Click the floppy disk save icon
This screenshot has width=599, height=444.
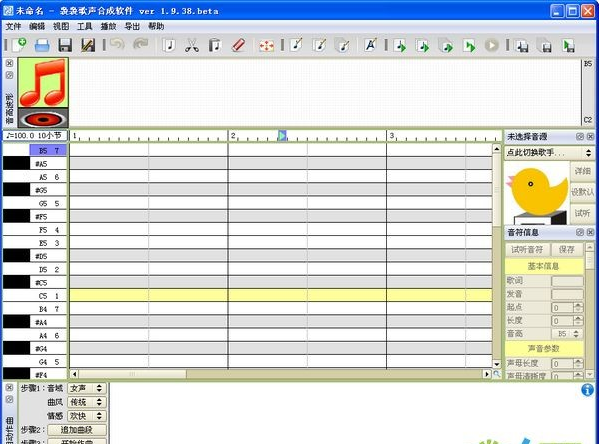coord(65,45)
